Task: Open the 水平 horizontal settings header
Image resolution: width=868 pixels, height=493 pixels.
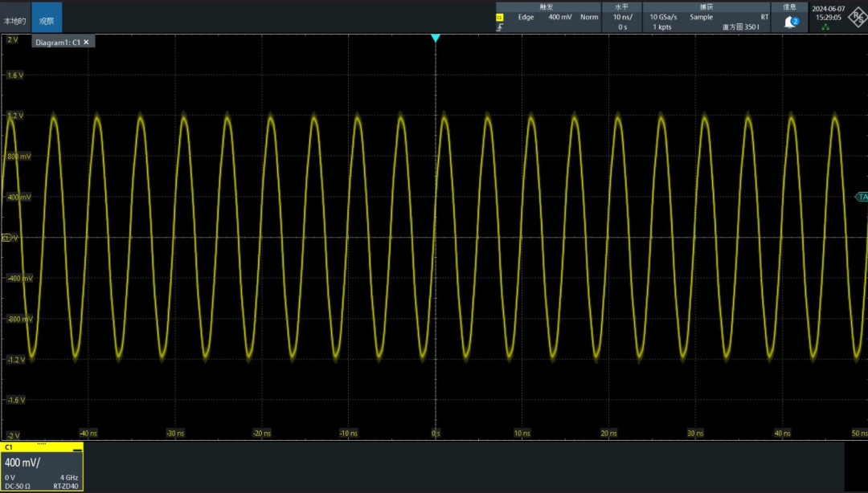Action: (x=621, y=7)
